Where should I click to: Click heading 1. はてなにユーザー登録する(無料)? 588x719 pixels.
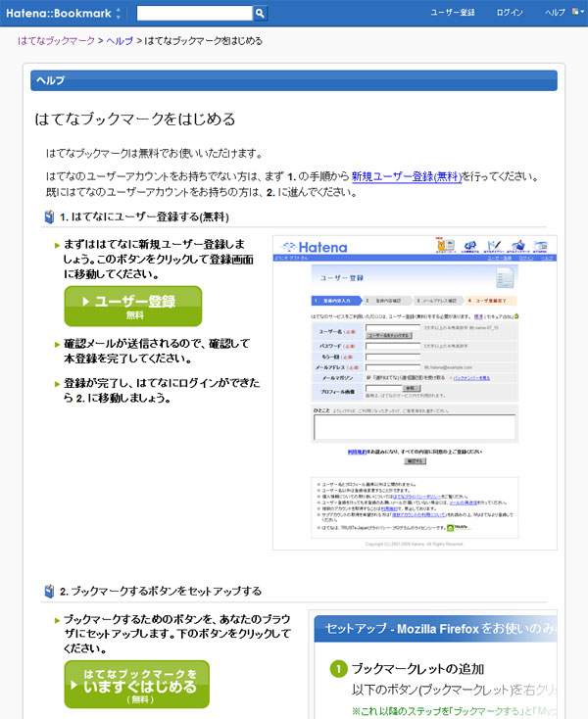[144, 216]
